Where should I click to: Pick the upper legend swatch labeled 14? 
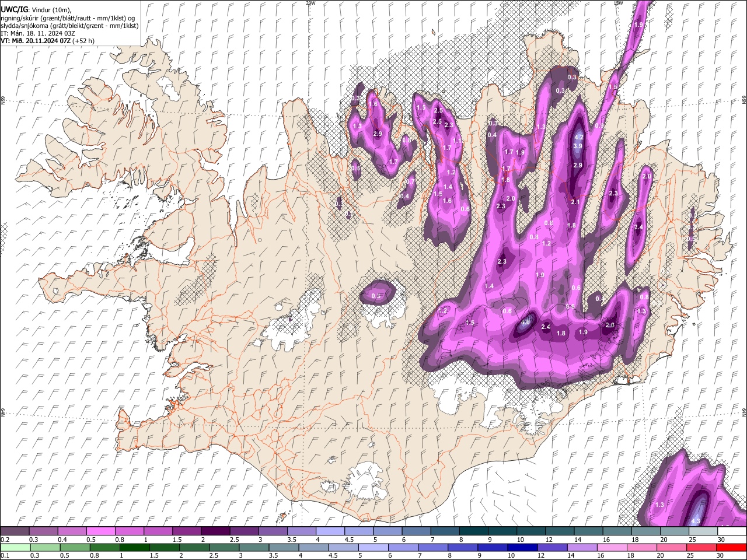(x=588, y=531)
